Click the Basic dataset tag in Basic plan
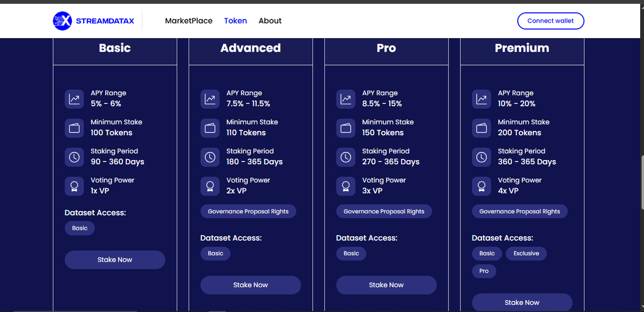Image resolution: width=644 pixels, height=312 pixels. [x=79, y=228]
